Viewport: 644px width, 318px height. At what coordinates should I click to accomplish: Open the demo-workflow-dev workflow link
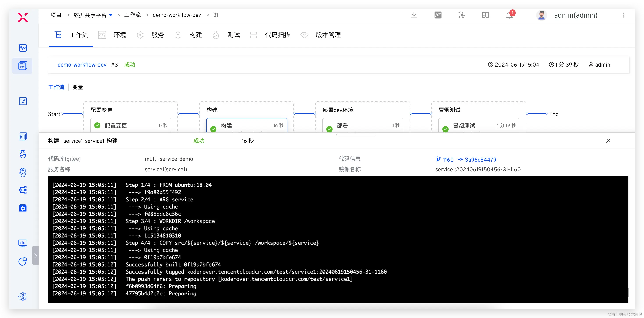[x=82, y=65]
